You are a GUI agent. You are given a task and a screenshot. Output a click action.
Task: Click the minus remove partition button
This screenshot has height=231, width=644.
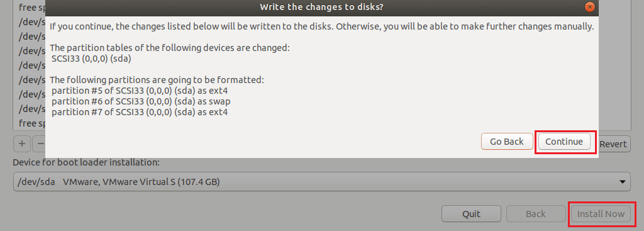click(39, 144)
